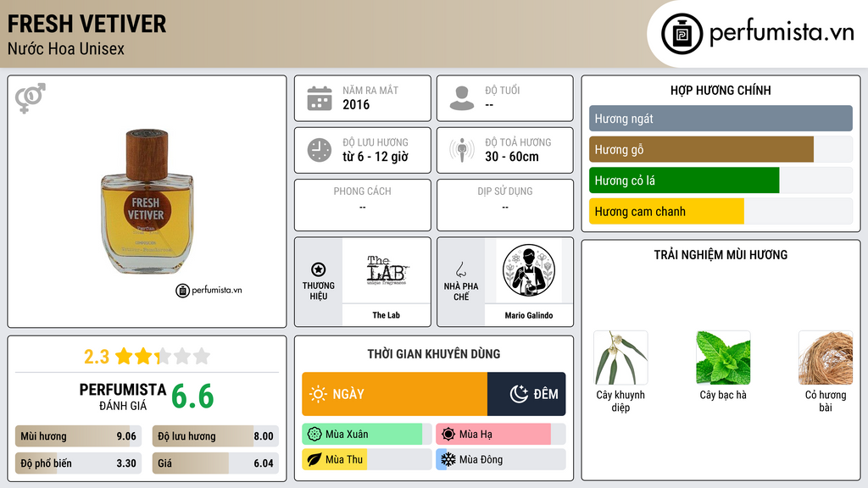
Task: Click the từ 6 - 12 giờ value
Action: pyautogui.click(x=376, y=157)
